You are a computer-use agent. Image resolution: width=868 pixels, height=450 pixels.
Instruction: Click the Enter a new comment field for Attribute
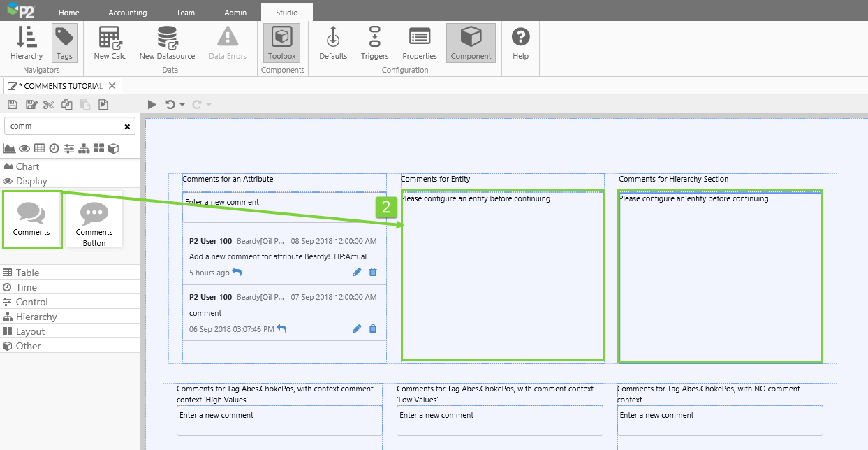(284, 202)
